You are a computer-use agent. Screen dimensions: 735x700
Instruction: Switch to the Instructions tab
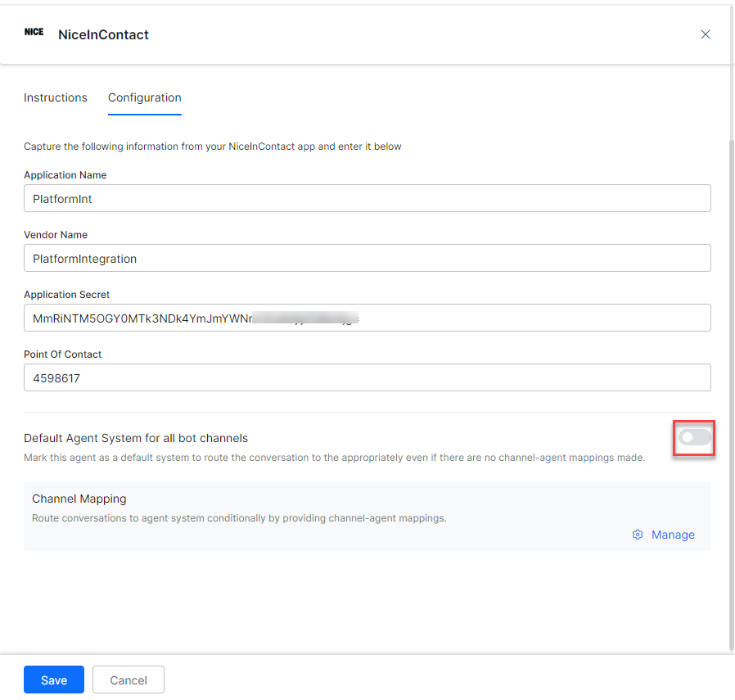(x=56, y=97)
